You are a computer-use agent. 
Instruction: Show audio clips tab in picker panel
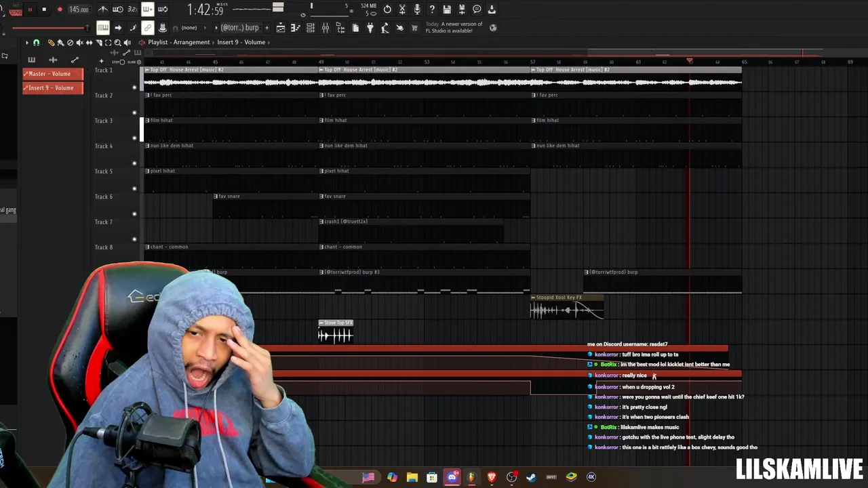tap(53, 60)
